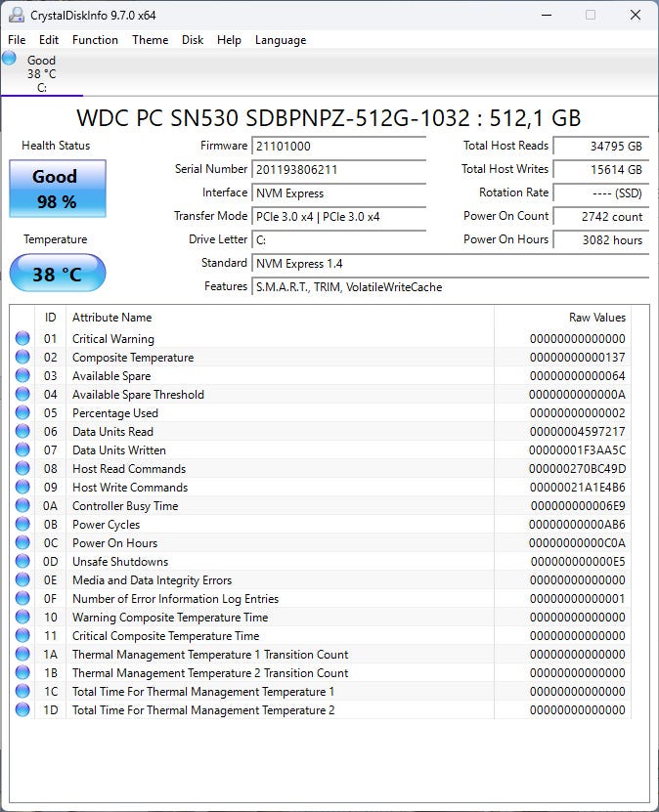Open the Disk menu

point(193,40)
